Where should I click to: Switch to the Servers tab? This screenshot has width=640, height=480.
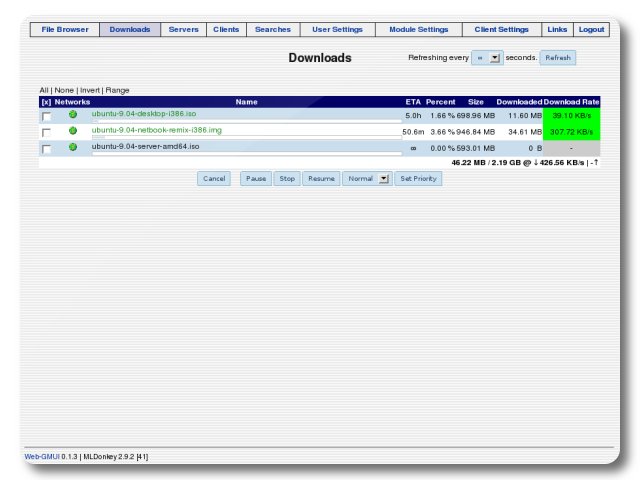(x=183, y=30)
